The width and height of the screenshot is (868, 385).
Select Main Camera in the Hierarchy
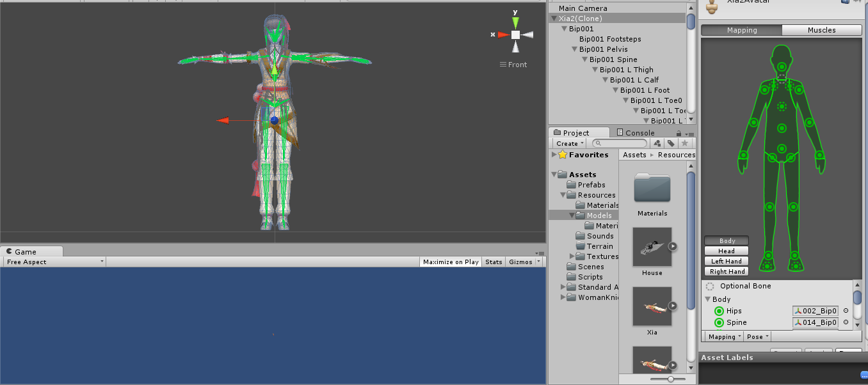point(583,8)
